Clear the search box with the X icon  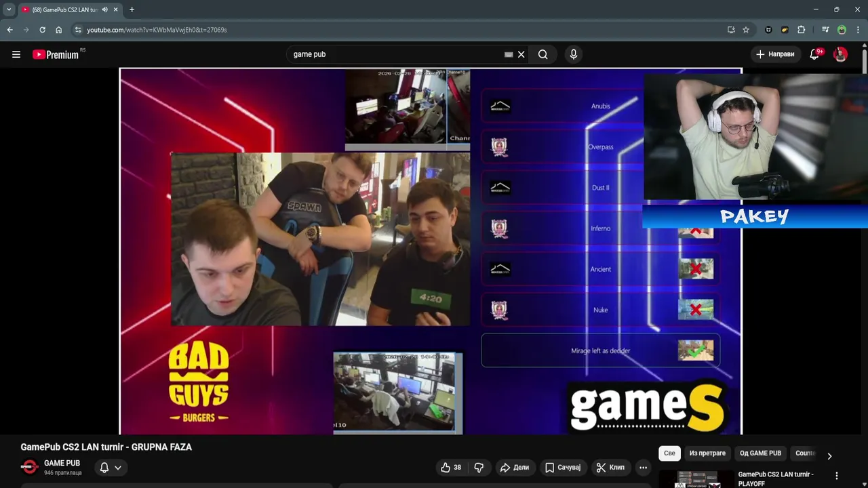point(521,54)
